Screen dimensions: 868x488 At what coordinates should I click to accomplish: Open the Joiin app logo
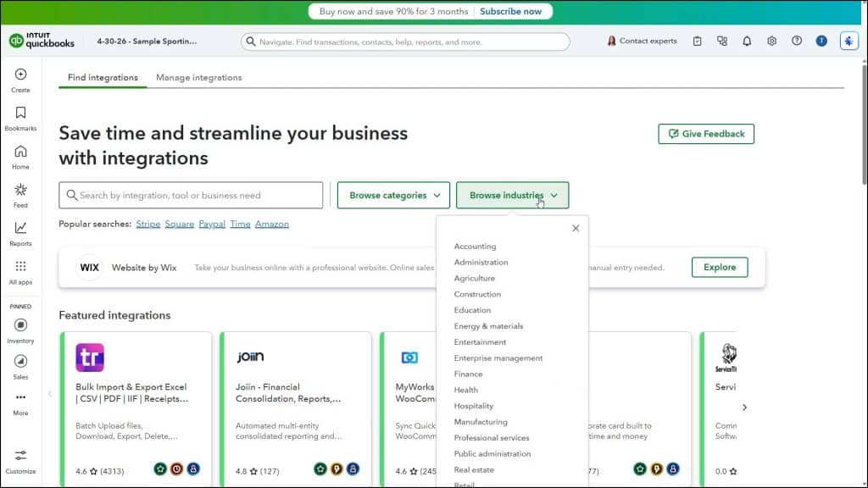[x=250, y=357]
